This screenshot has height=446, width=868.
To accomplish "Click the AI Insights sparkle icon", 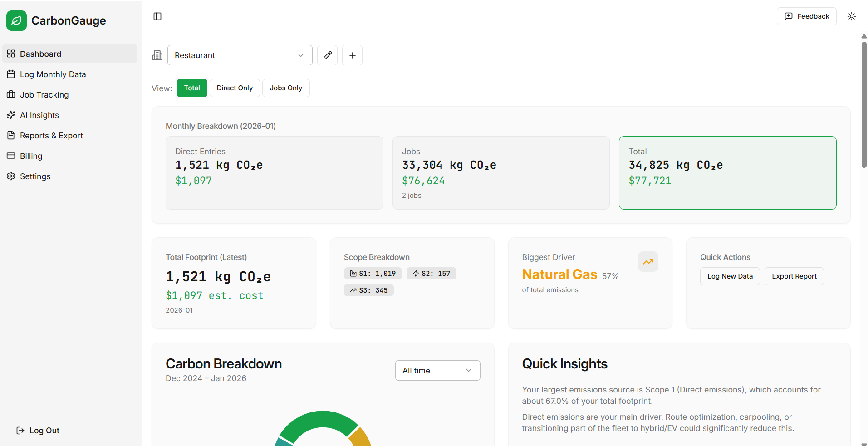I will 11,115.
